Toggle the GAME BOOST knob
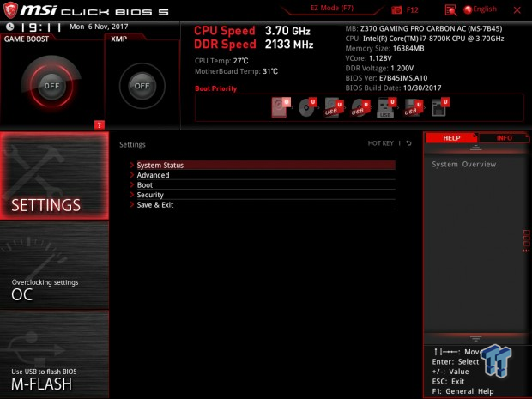The width and height of the screenshot is (532, 399). 51,86
